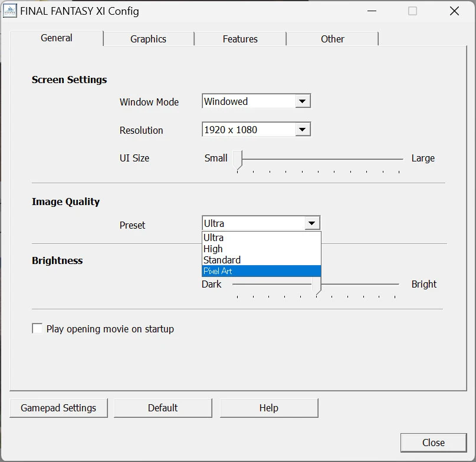
Task: Click the Bright label of Brightness slider
Action: click(424, 284)
